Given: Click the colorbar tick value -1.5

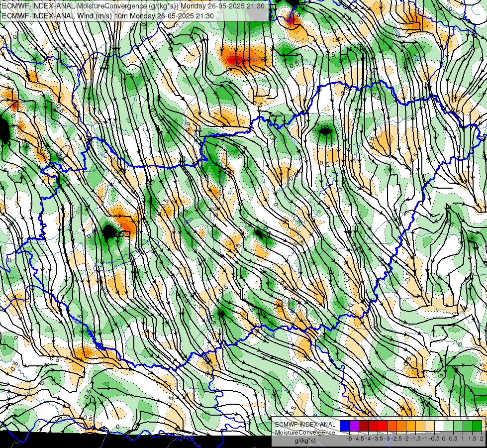Looking at the screenshot, I should point(415,439).
